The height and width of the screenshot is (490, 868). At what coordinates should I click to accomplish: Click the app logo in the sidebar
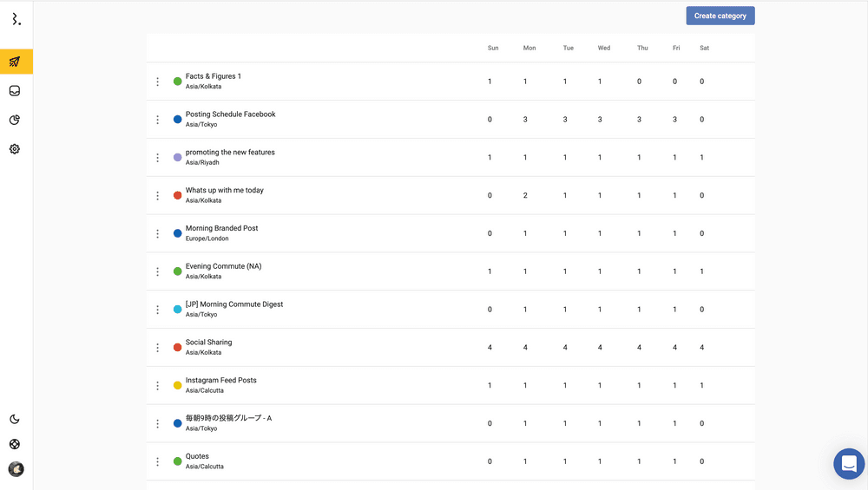16,19
